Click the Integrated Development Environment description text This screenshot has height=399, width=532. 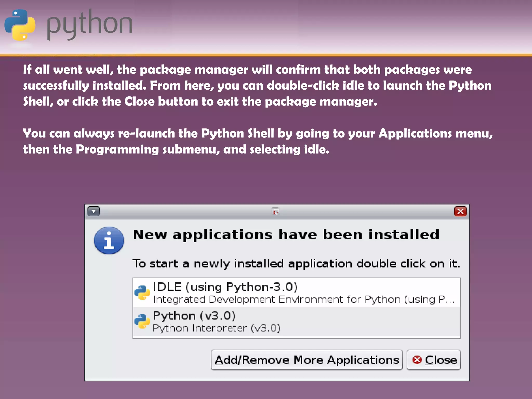tap(304, 300)
